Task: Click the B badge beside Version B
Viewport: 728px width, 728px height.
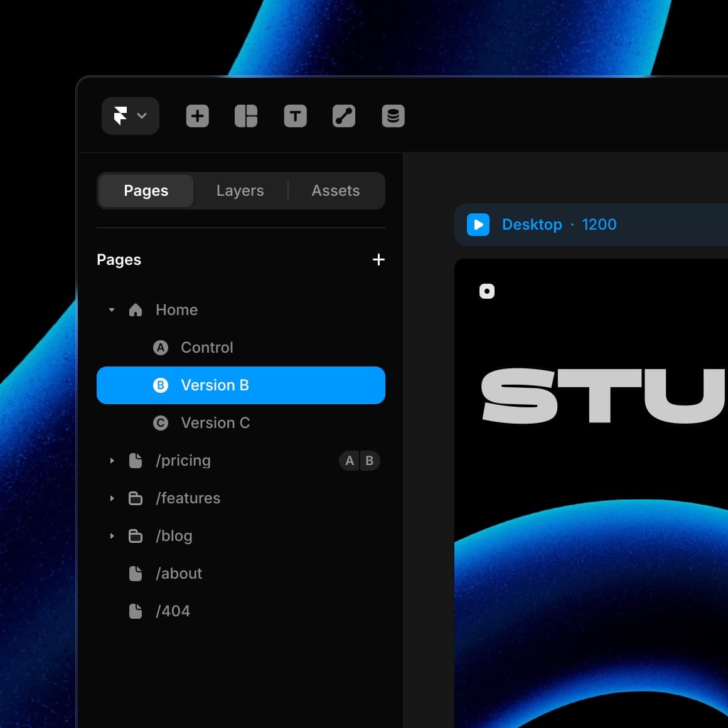Action: point(161,385)
